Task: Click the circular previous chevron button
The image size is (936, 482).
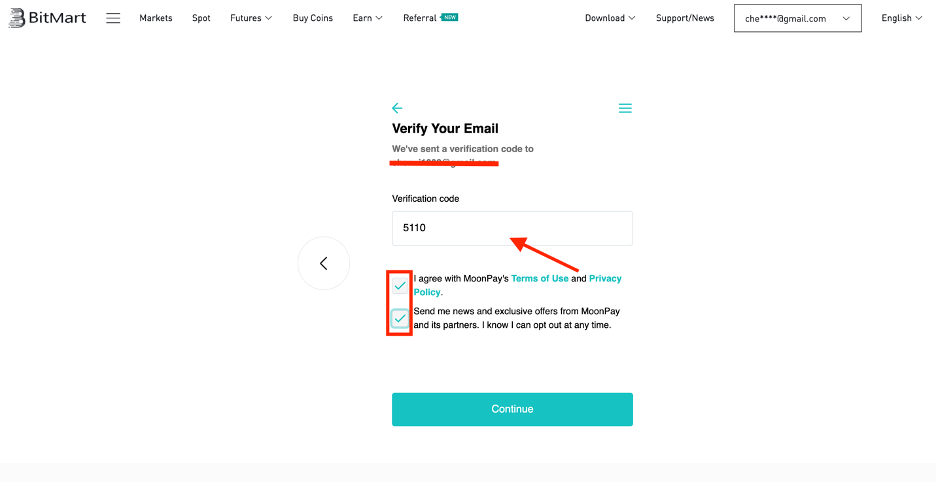Action: pyautogui.click(x=324, y=263)
